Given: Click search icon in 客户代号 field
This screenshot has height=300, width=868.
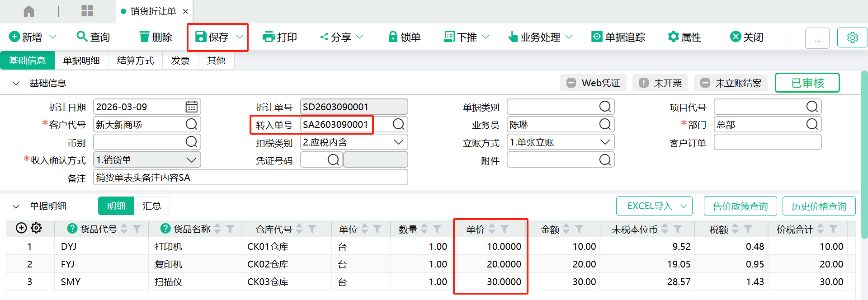Looking at the screenshot, I should click(x=191, y=124).
